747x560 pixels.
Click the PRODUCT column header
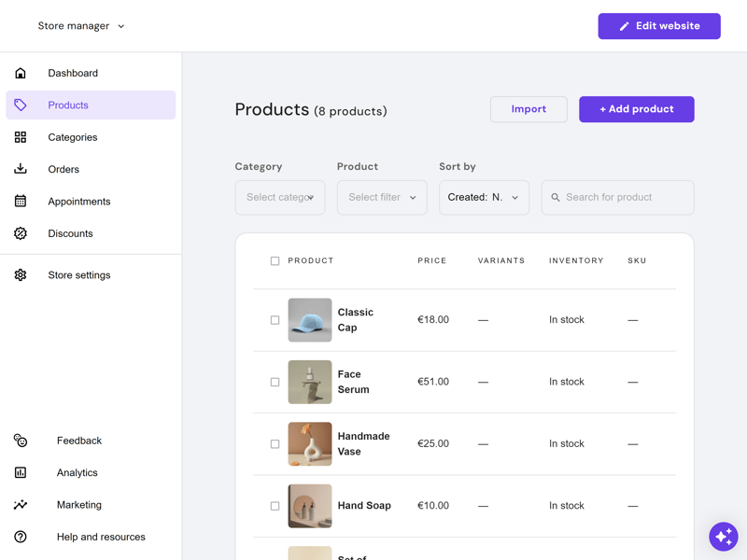tap(311, 260)
